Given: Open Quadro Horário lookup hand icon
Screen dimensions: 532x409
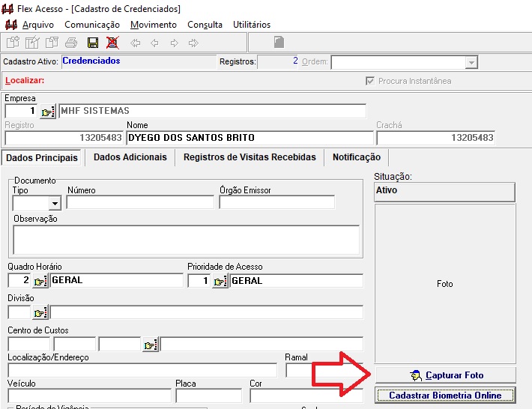Looking at the screenshot, I should pyautogui.click(x=40, y=281).
